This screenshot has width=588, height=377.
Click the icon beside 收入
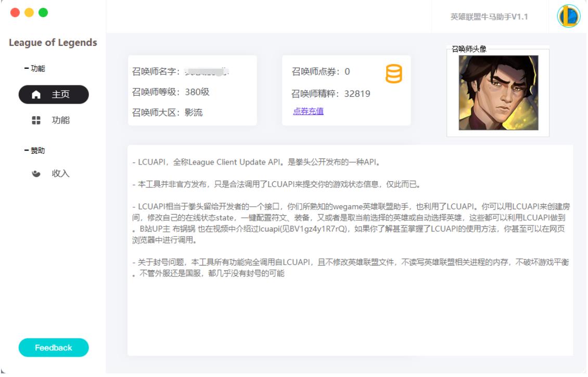click(x=36, y=174)
